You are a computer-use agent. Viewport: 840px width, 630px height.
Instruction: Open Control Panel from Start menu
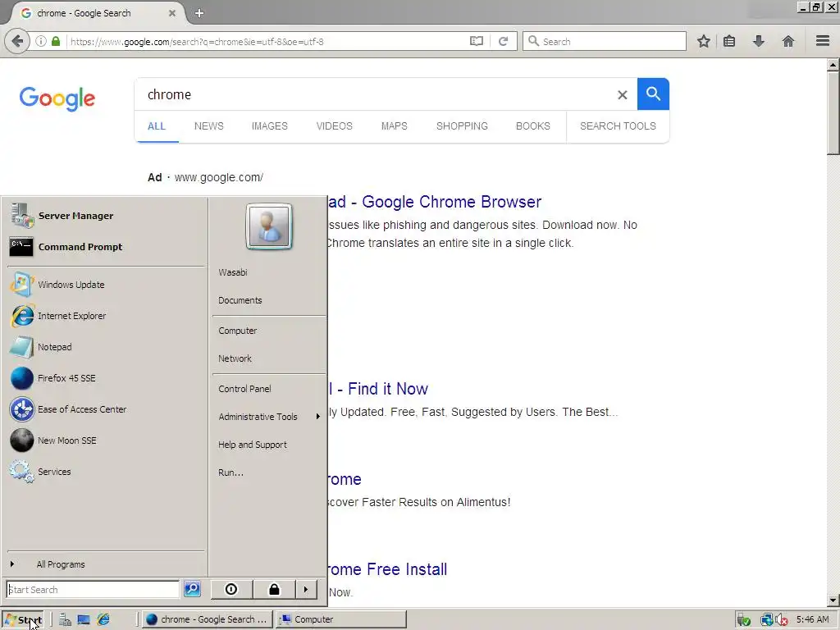(269, 388)
